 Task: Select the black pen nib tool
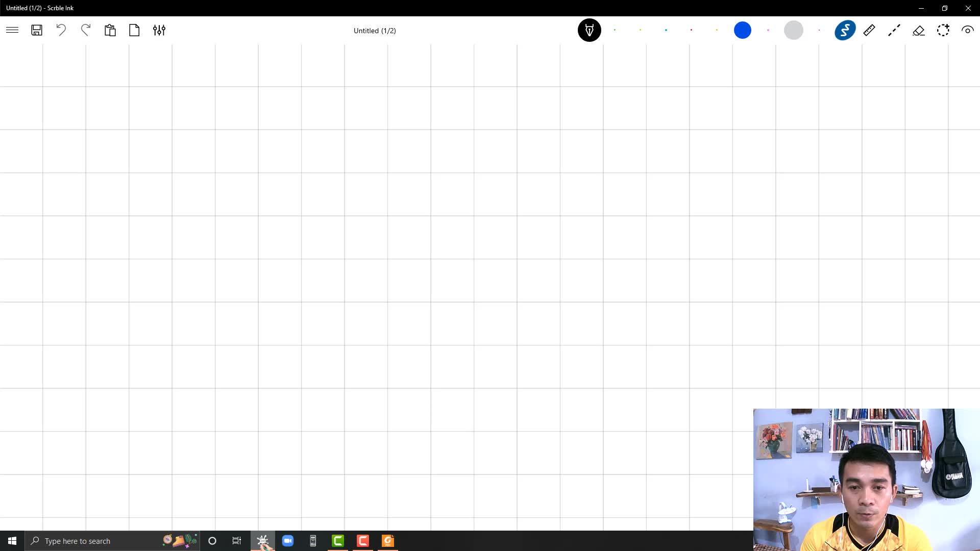[x=590, y=30]
